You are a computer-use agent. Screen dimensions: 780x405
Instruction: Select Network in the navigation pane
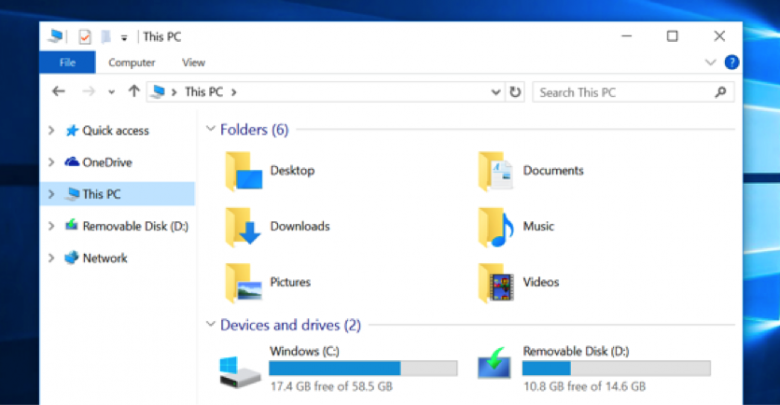coord(104,258)
